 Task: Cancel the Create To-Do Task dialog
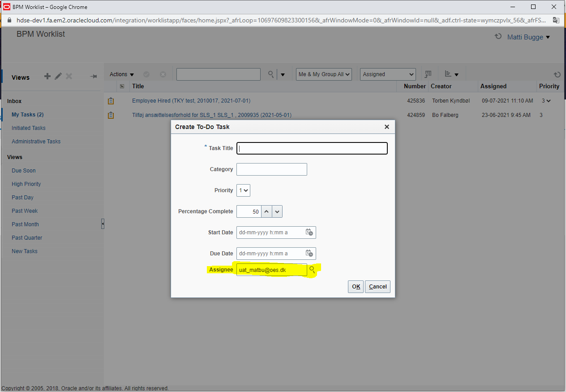(x=377, y=286)
